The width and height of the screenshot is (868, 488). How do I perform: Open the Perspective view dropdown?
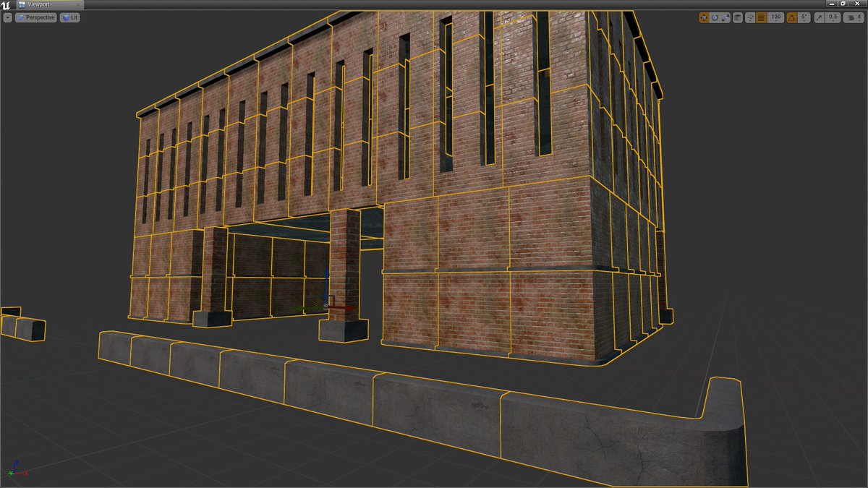click(35, 17)
